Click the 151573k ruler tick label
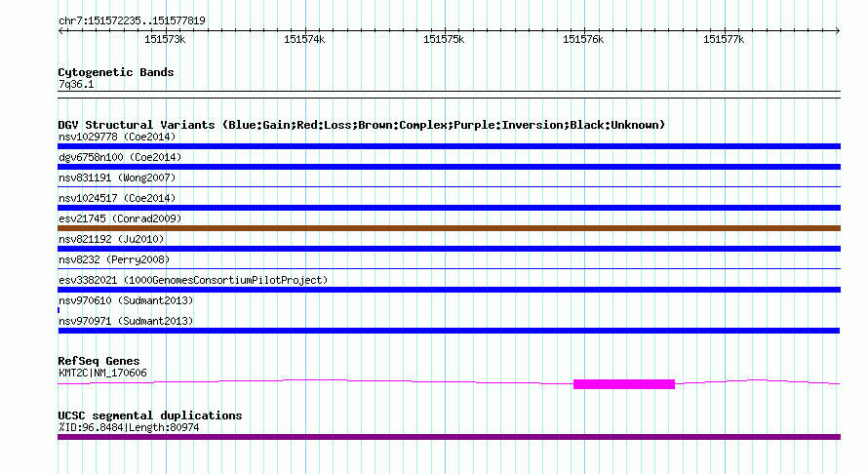The height and width of the screenshot is (474, 868). [x=165, y=39]
